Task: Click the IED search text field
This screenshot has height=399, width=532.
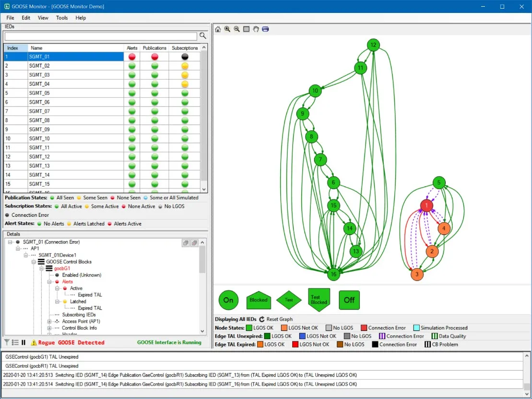Action: [x=101, y=36]
